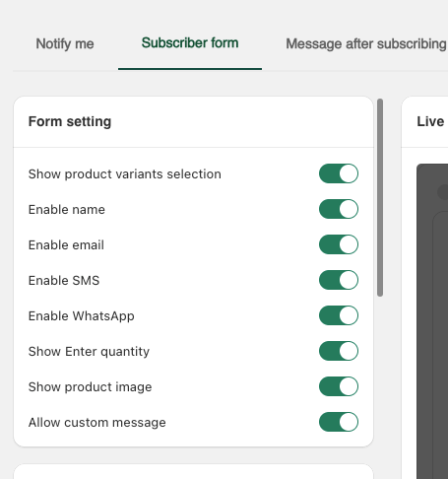
Task: Click the Show product variants selection label
Action: (x=125, y=174)
